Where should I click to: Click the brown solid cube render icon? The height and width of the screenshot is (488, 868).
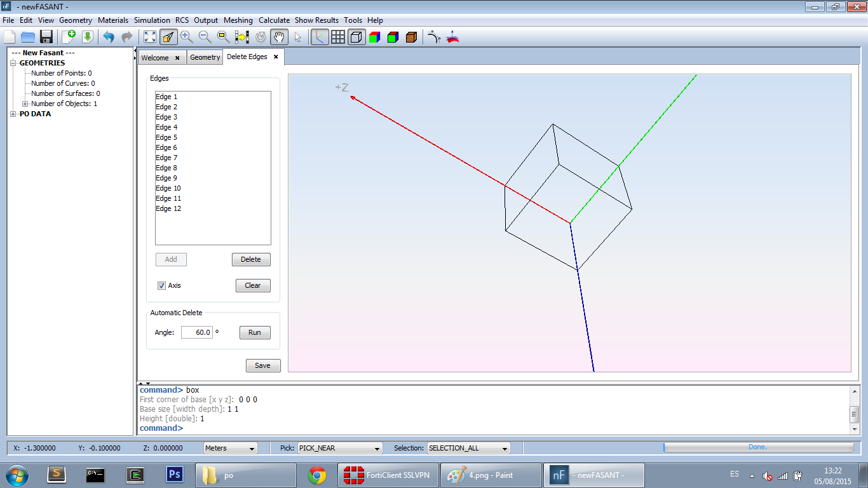(x=411, y=37)
